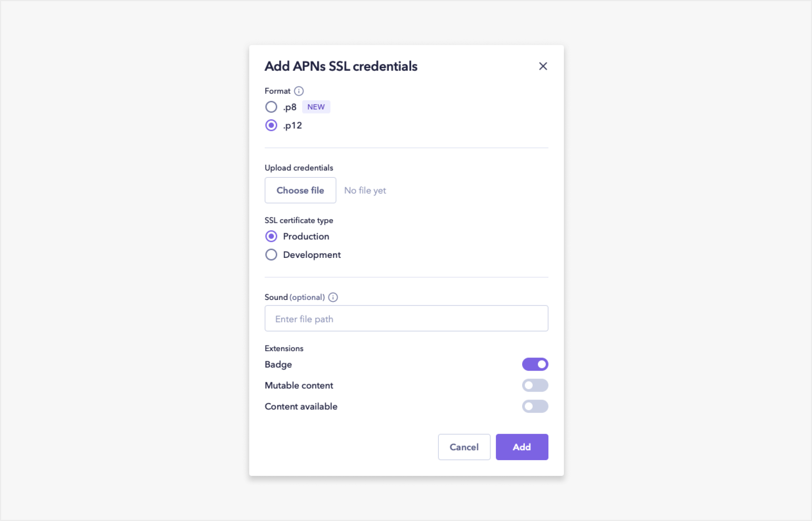Click the Extensions section label
Viewport: 812px width, 521px height.
point(284,348)
